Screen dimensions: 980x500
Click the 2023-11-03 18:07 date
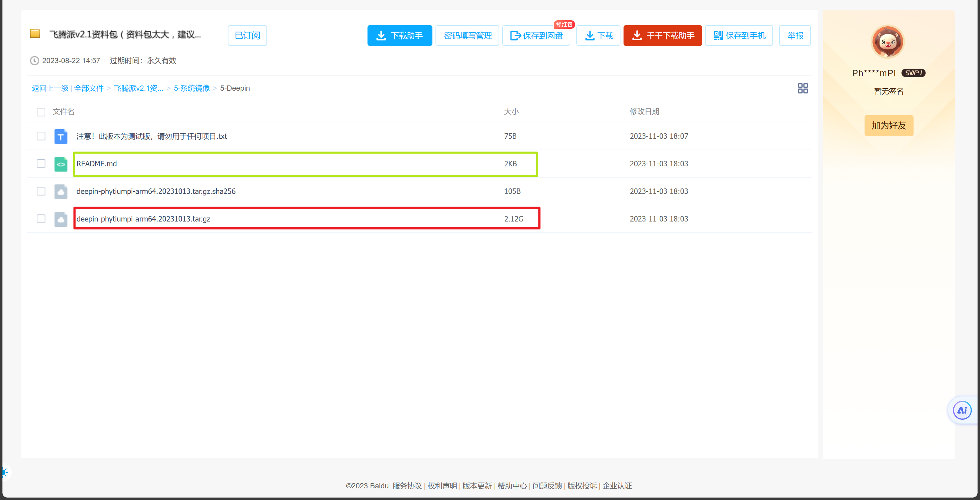point(659,136)
